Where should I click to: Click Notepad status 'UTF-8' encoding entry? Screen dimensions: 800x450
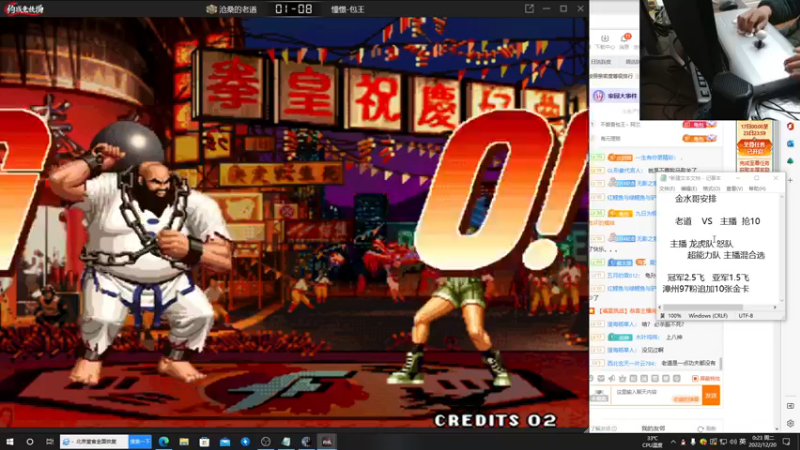tap(745, 316)
